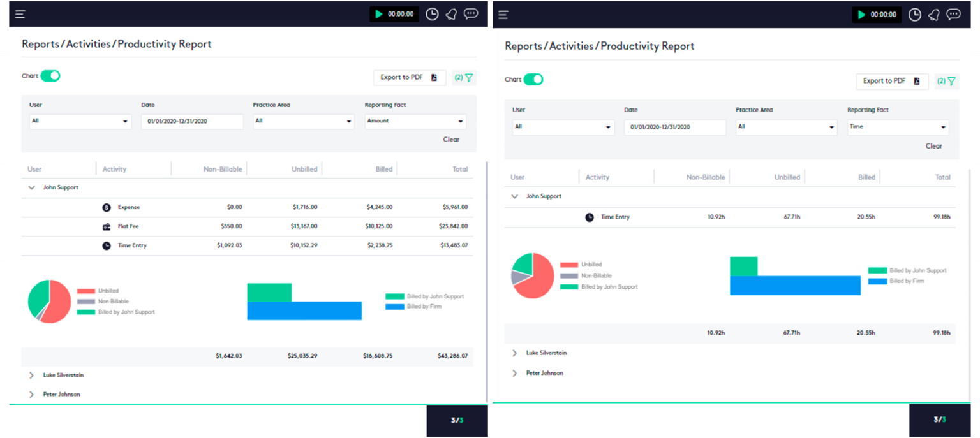980x438 pixels.
Task: Click the Flat Fee icon
Action: click(107, 226)
